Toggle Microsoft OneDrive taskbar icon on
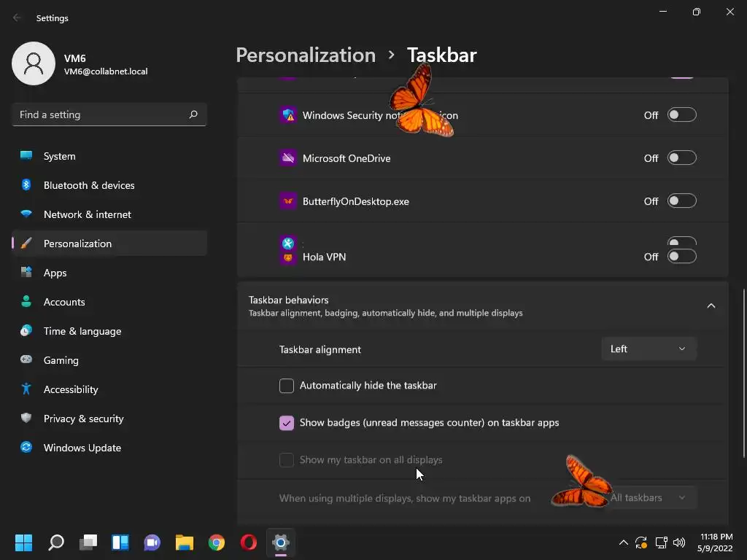747x560 pixels. coord(681,158)
